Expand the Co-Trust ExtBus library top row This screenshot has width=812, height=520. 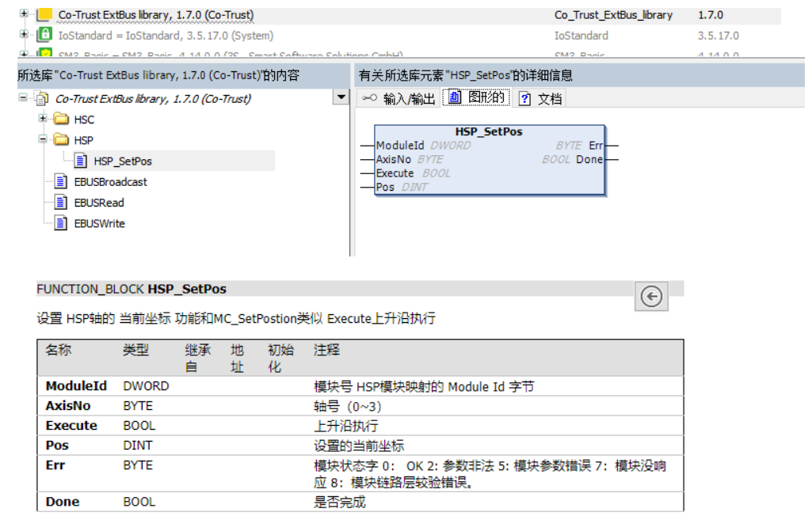pos(24,13)
